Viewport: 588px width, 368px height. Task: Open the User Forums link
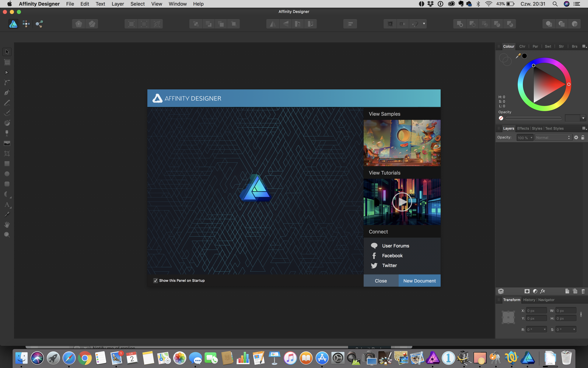(395, 246)
